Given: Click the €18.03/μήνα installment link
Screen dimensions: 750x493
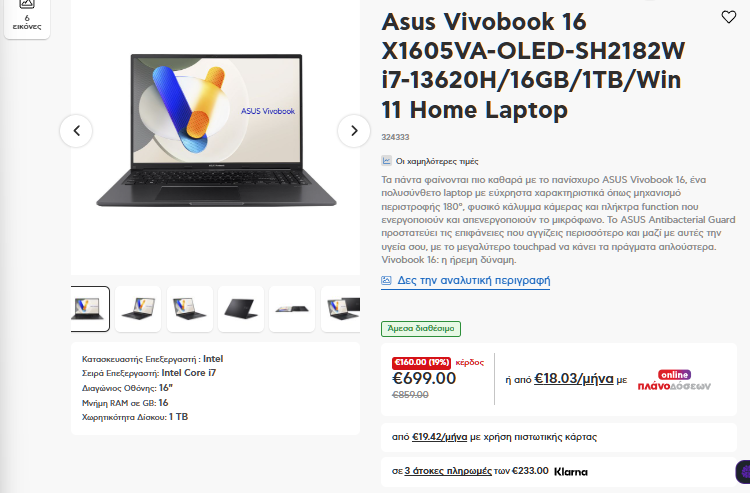Looking at the screenshot, I should [x=574, y=379].
